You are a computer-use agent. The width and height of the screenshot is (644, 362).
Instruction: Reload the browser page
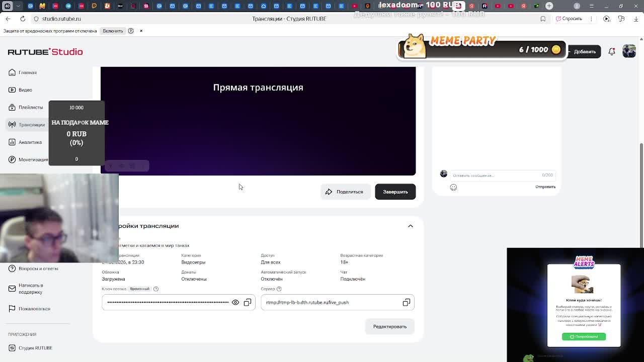pyautogui.click(x=23, y=19)
